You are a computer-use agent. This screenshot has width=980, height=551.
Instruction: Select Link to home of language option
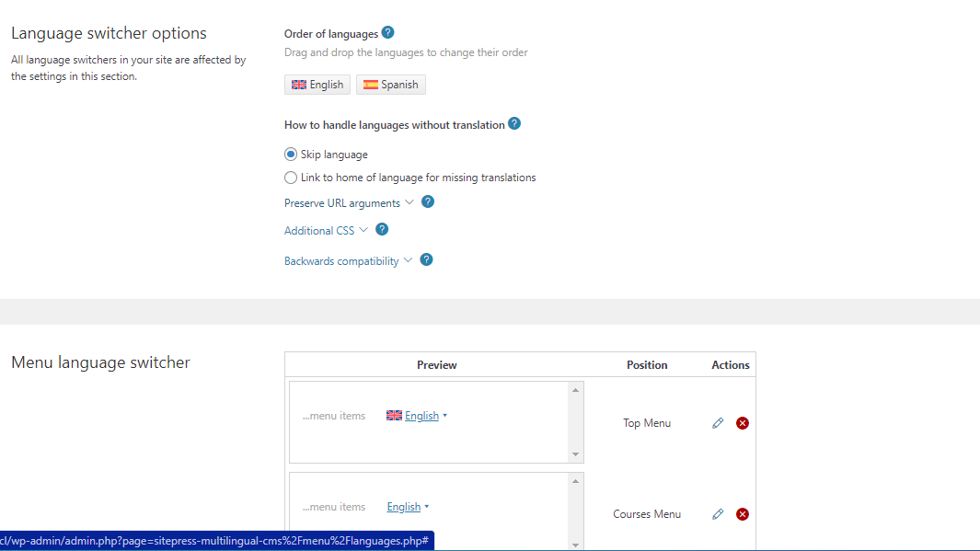tap(291, 178)
